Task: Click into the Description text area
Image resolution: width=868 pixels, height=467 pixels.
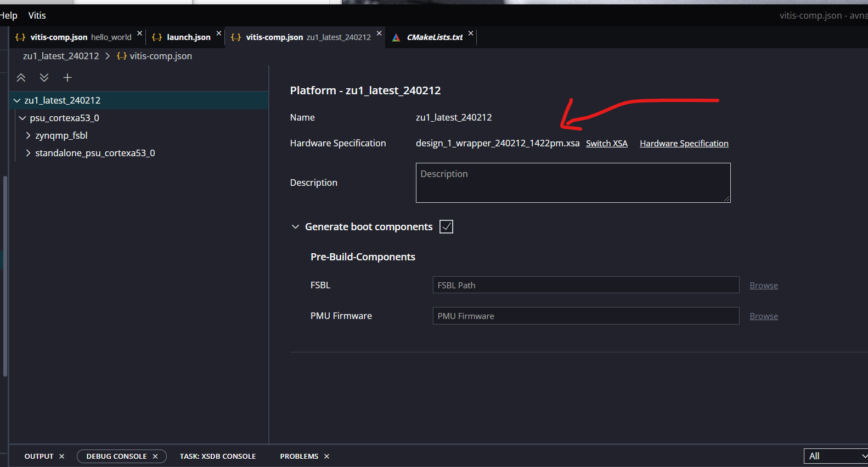Action: (573, 183)
